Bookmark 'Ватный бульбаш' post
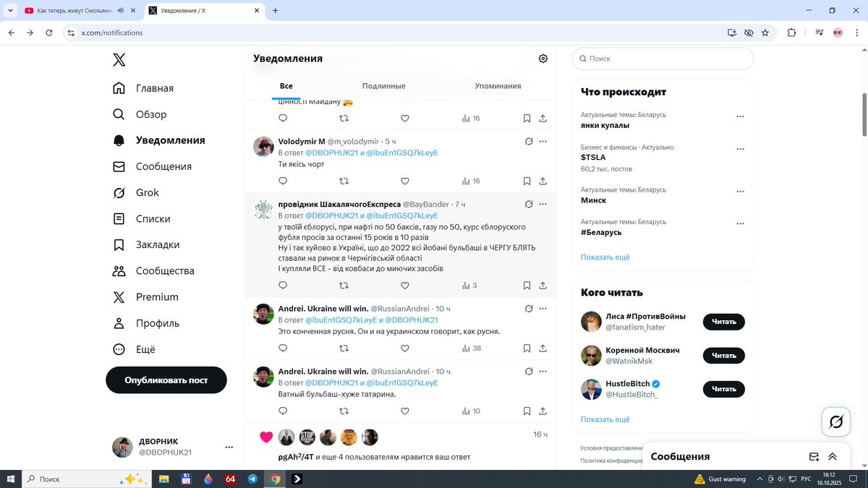The width and height of the screenshot is (868, 488). point(527,411)
